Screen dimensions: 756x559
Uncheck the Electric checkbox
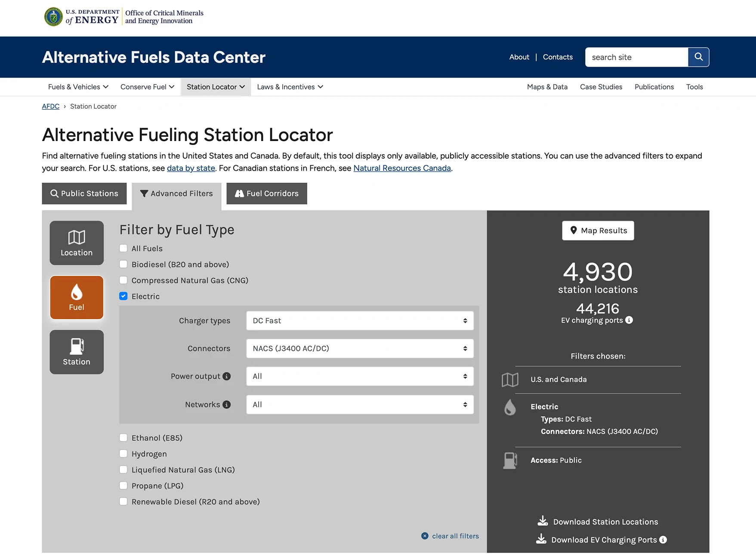(123, 296)
